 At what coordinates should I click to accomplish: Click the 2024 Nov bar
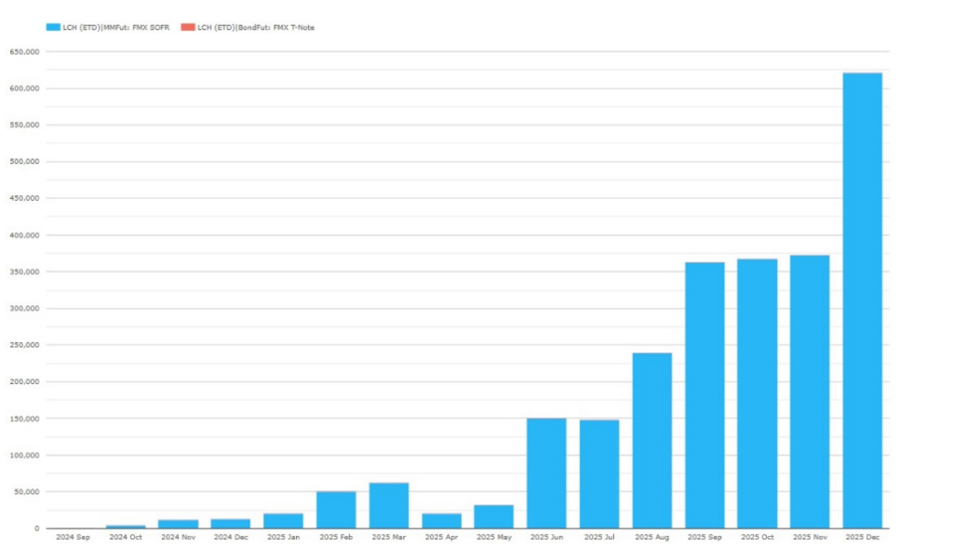coord(178,524)
